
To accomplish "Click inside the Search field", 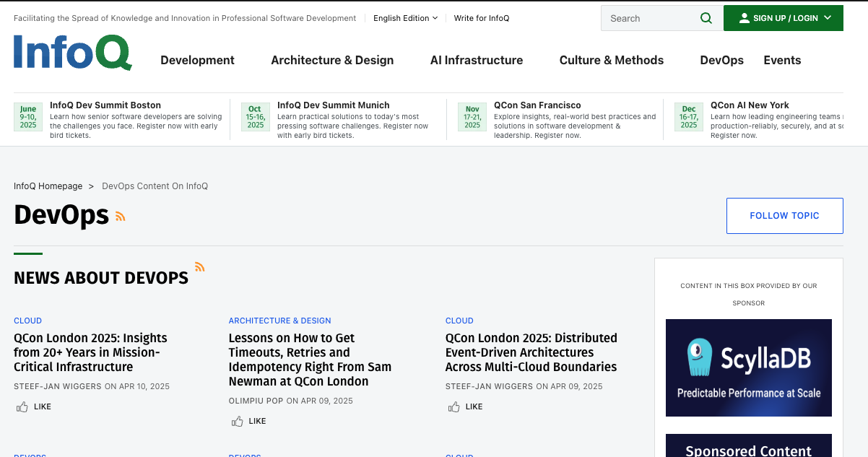I will [x=652, y=18].
